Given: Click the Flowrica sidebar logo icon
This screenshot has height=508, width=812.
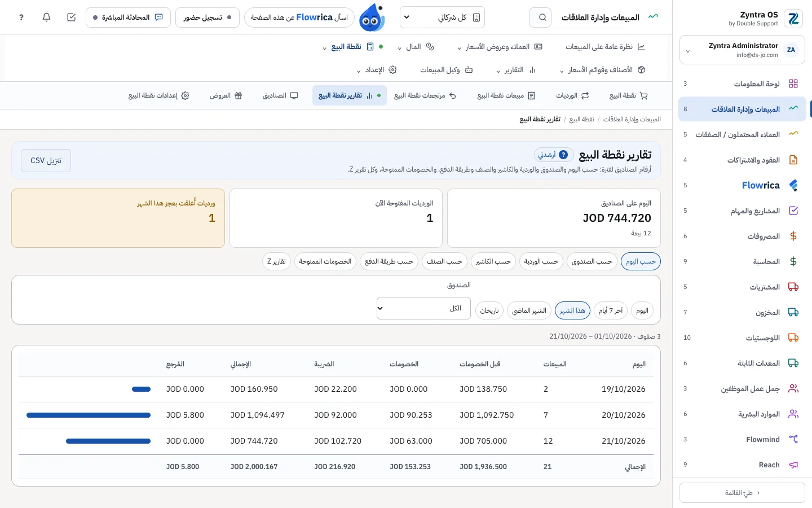Looking at the screenshot, I should [x=793, y=185].
